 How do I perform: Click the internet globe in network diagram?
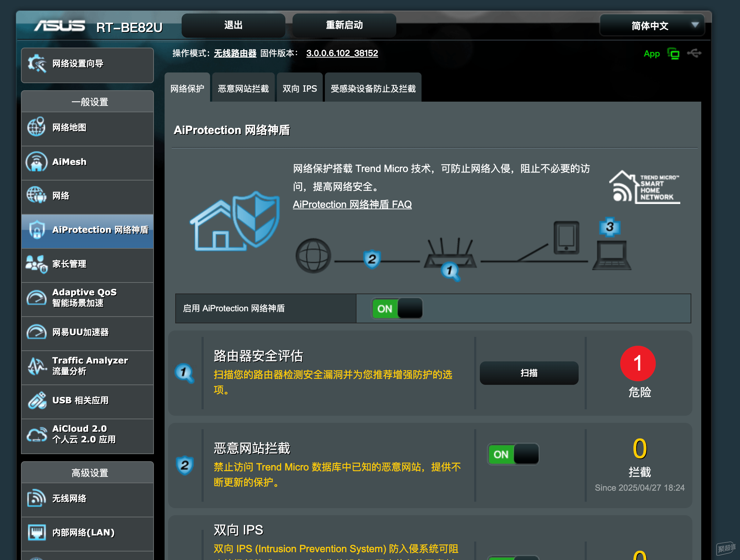coord(313,255)
